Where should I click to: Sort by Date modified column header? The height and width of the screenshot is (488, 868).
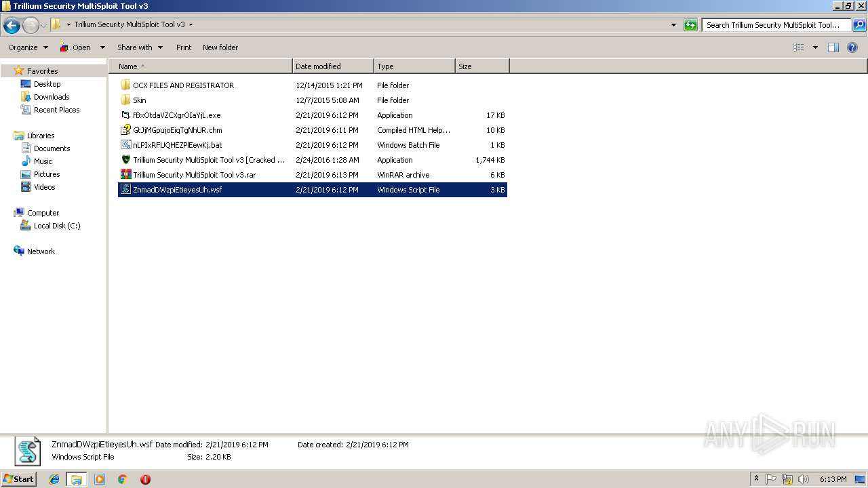click(x=333, y=66)
